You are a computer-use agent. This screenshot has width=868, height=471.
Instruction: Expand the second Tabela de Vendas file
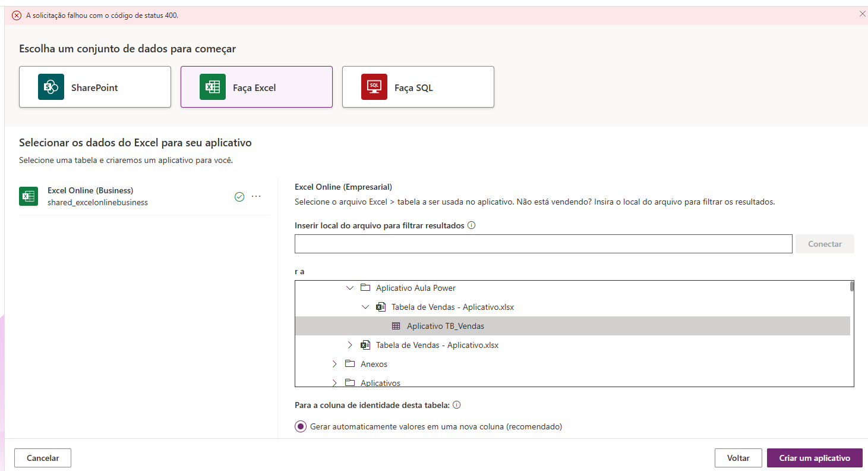click(350, 345)
